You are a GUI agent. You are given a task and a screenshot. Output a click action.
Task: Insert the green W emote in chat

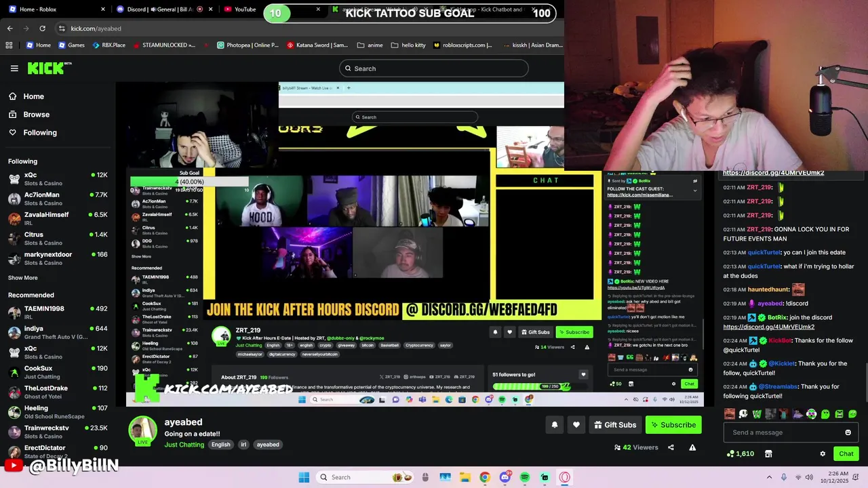coord(757,413)
